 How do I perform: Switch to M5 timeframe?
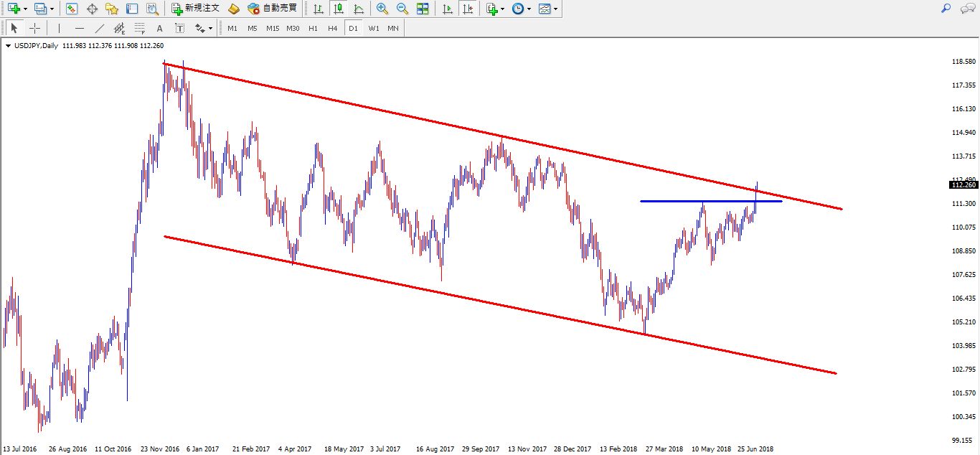(x=253, y=28)
